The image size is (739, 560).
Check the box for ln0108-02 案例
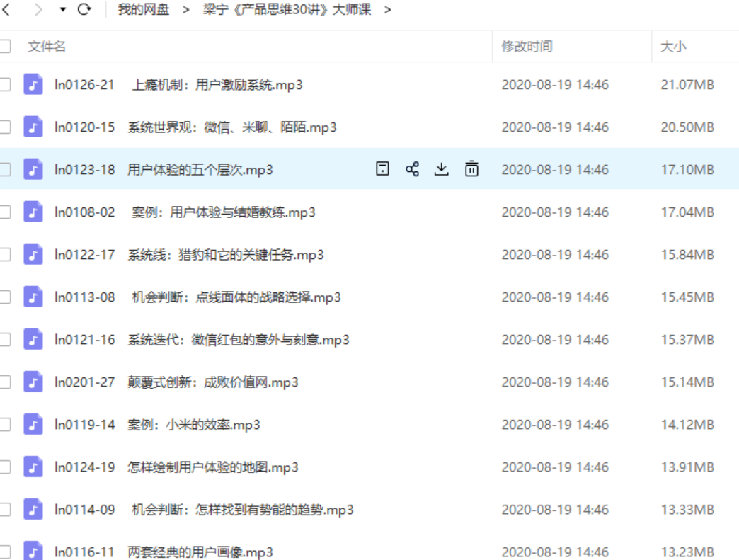point(5,212)
